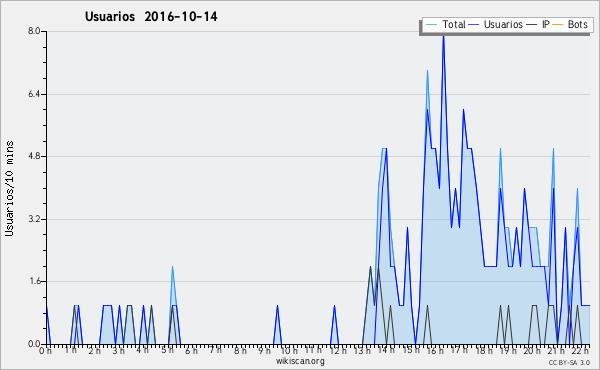Click the '15 h' x-axis label
This screenshot has height=370, width=600.
[410, 350]
